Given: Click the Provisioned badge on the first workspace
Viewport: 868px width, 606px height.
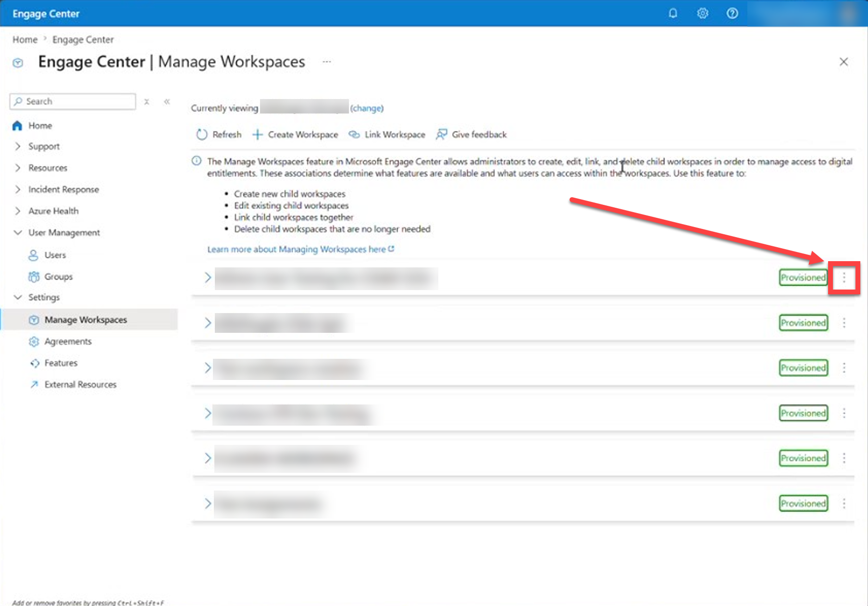Looking at the screenshot, I should pyautogui.click(x=804, y=278).
